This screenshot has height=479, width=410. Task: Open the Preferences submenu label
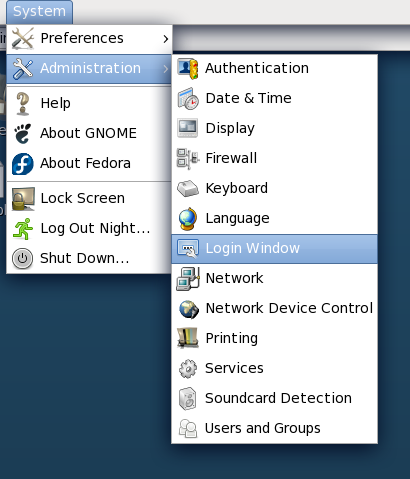82,38
